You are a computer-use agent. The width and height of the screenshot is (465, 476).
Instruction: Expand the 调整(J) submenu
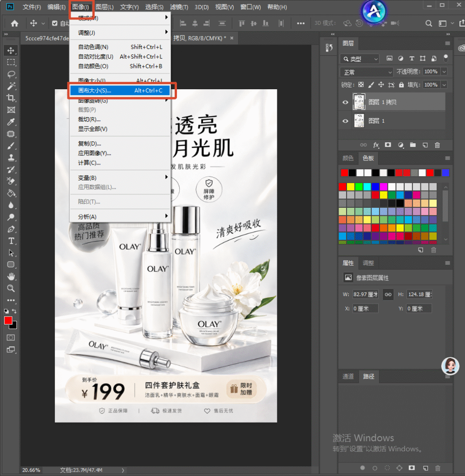[x=119, y=33]
